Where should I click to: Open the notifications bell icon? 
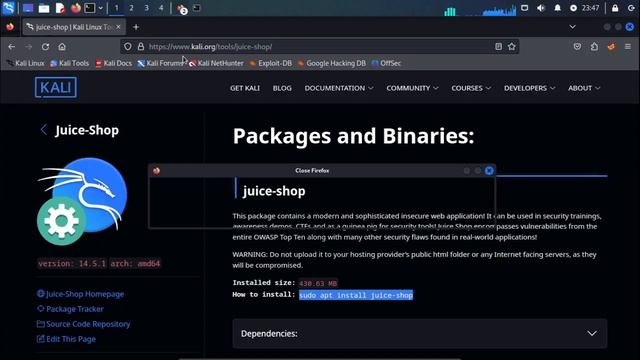[x=557, y=8]
